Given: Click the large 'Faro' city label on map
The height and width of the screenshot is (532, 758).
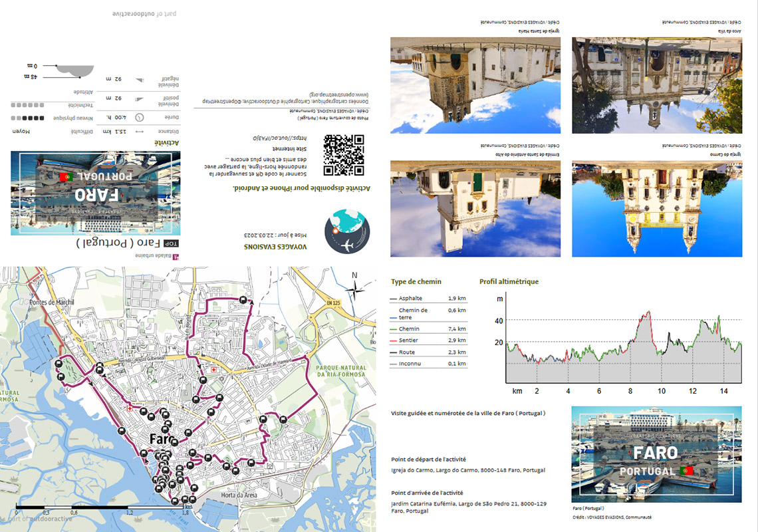Looking at the screenshot, I should pos(162,439).
